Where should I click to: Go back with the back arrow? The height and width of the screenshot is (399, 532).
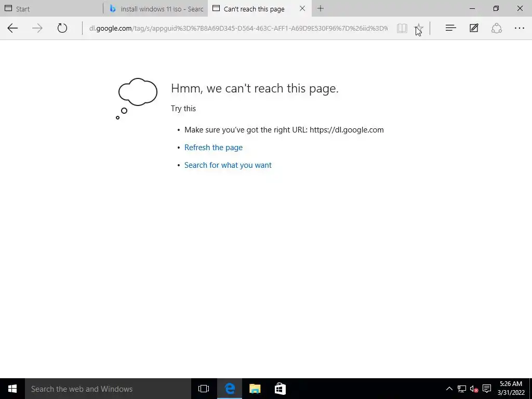[12, 28]
